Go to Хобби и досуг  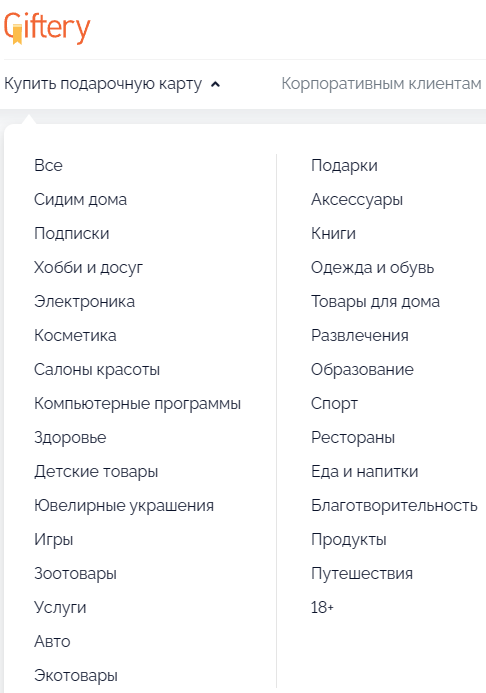pos(88,267)
